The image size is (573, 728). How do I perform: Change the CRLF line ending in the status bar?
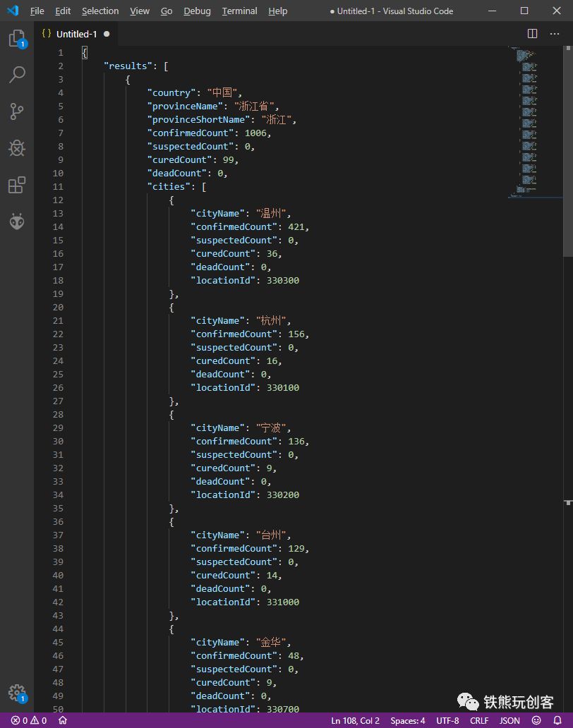click(479, 720)
